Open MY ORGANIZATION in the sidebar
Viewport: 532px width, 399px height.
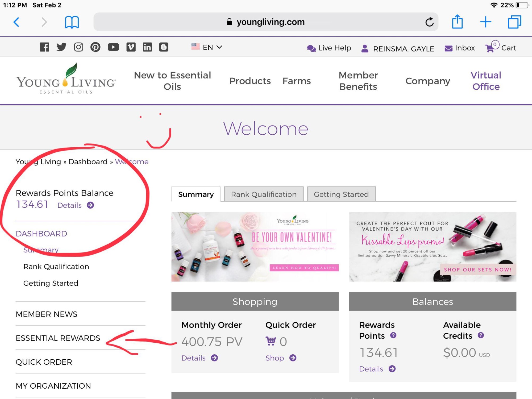click(x=53, y=386)
